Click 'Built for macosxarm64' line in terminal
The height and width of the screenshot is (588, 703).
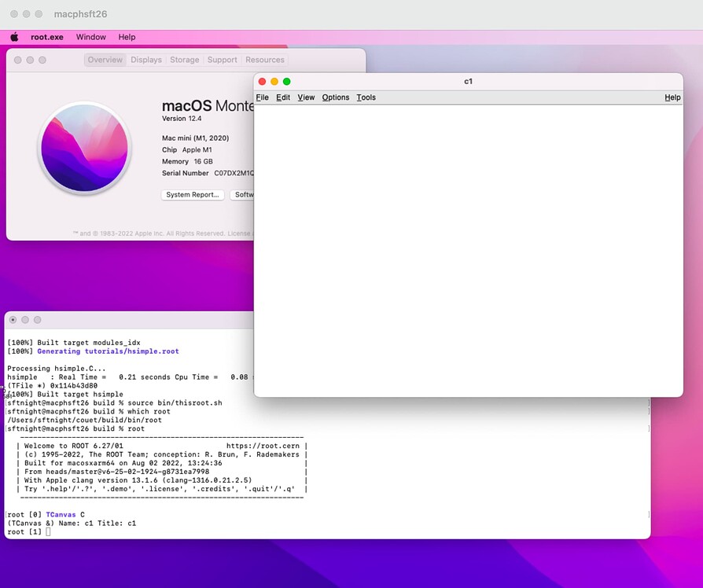click(123, 463)
